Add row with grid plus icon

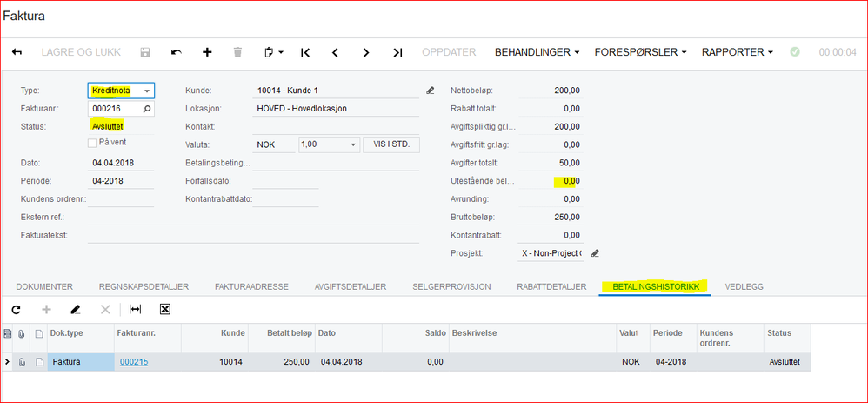pyautogui.click(x=46, y=309)
